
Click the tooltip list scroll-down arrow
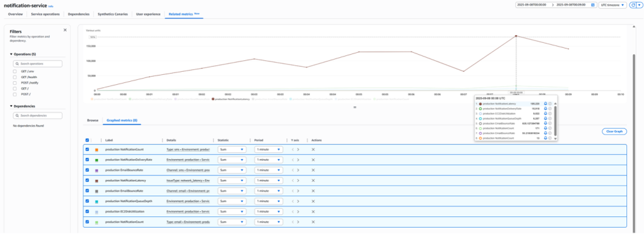click(555, 139)
